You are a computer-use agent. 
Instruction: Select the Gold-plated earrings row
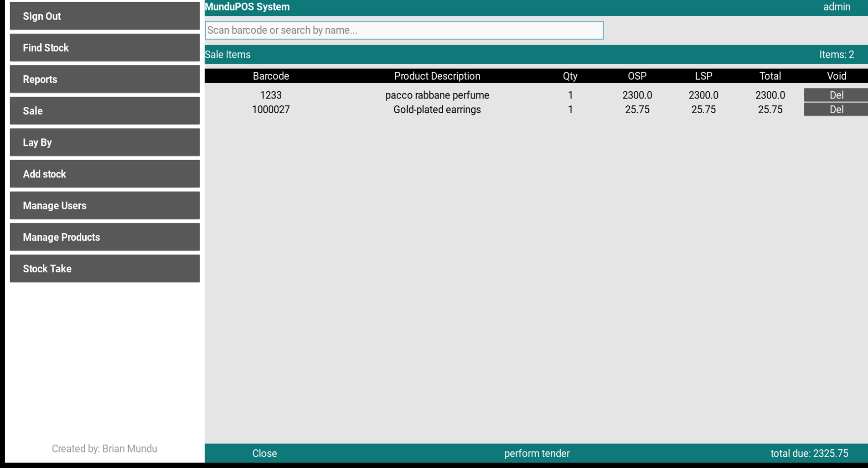[x=437, y=109]
